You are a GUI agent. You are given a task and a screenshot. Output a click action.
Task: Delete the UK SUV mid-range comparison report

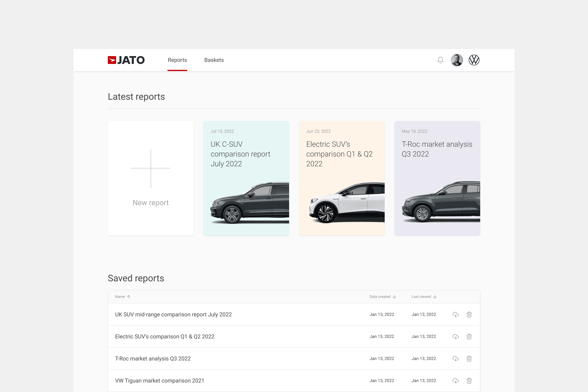[469, 314]
